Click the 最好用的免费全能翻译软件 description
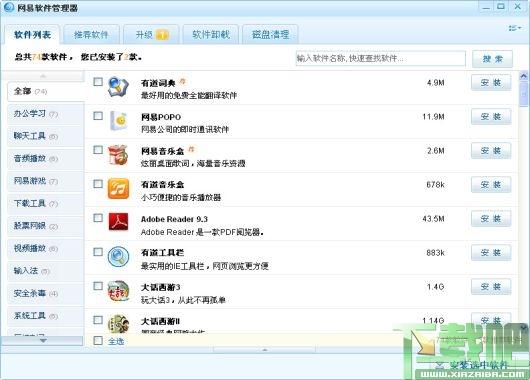Screen dimensions: 530x380 click(x=189, y=96)
